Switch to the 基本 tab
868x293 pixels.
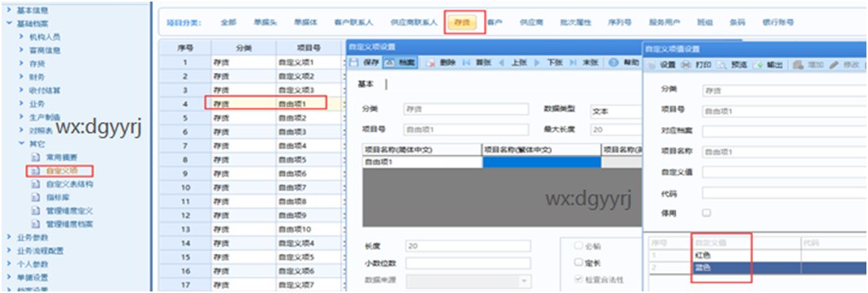pyautogui.click(x=365, y=84)
